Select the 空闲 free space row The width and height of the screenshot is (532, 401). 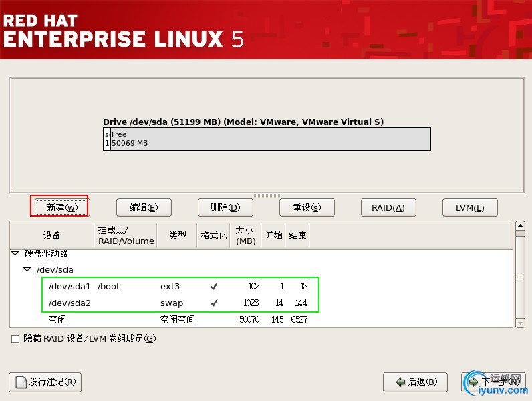click(x=261, y=319)
